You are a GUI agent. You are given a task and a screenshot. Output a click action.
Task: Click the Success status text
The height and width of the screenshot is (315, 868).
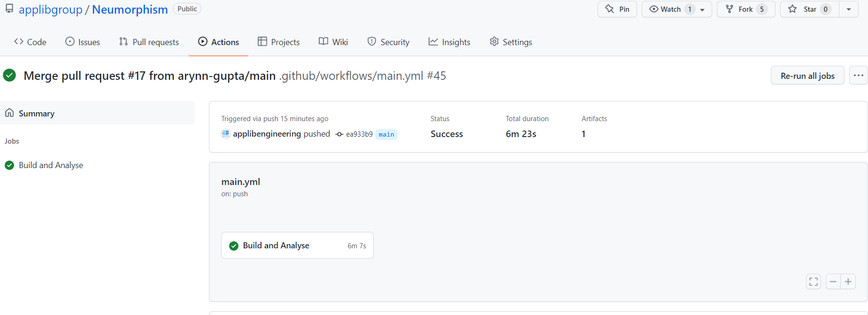tap(447, 134)
